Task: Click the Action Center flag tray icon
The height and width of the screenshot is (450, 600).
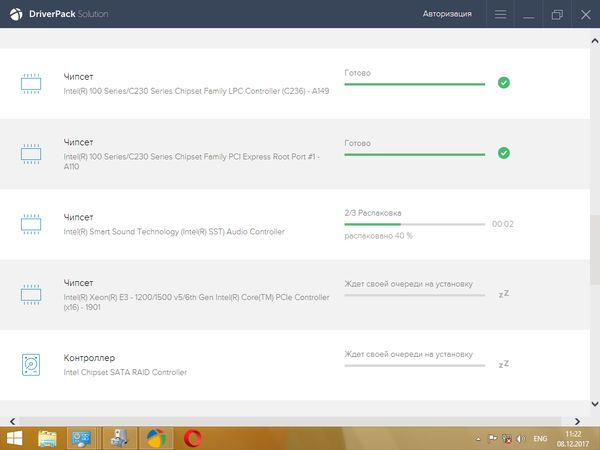Action: click(x=492, y=439)
